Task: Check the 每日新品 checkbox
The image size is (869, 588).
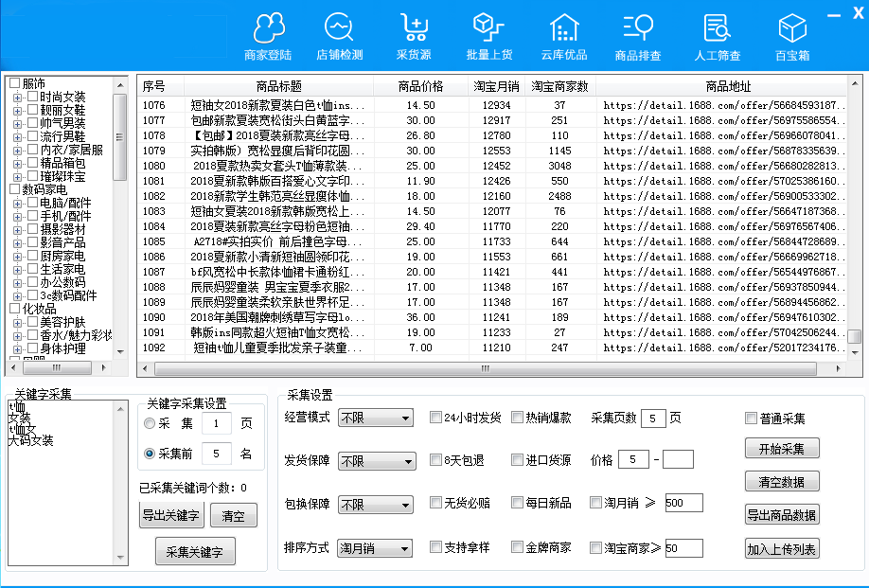Action: 517,503
